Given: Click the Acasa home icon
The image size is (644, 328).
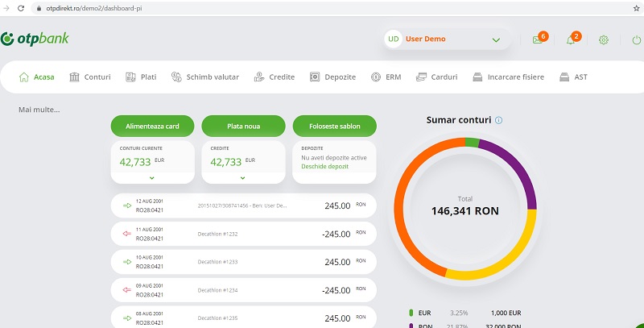Looking at the screenshot, I should pos(24,77).
